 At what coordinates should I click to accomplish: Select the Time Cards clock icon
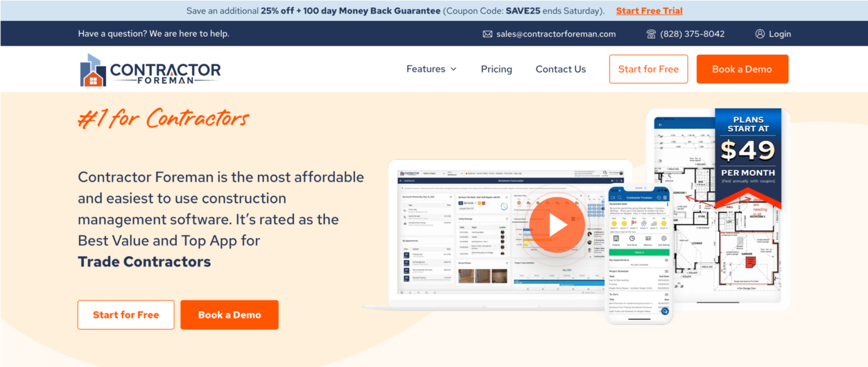[x=632, y=238]
